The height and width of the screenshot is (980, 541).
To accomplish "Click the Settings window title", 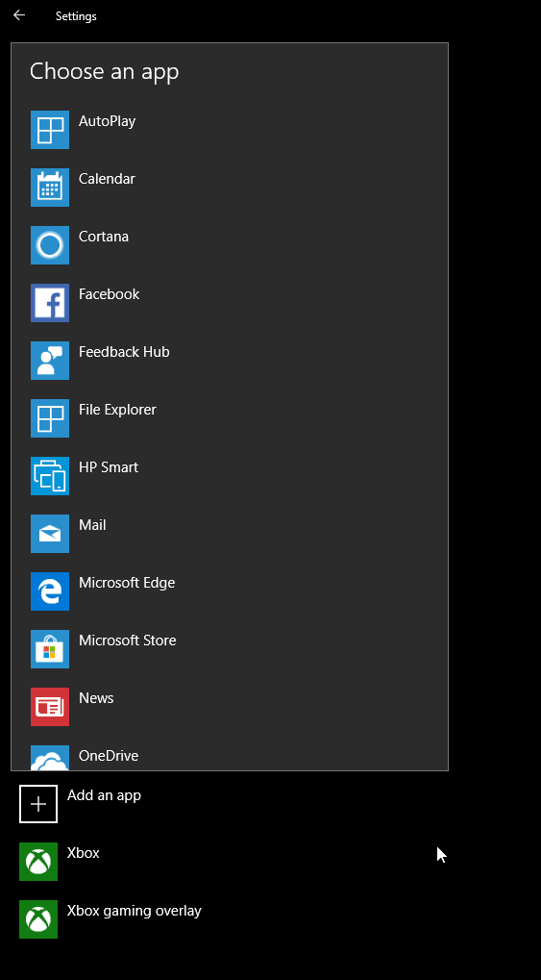I will tap(76, 16).
